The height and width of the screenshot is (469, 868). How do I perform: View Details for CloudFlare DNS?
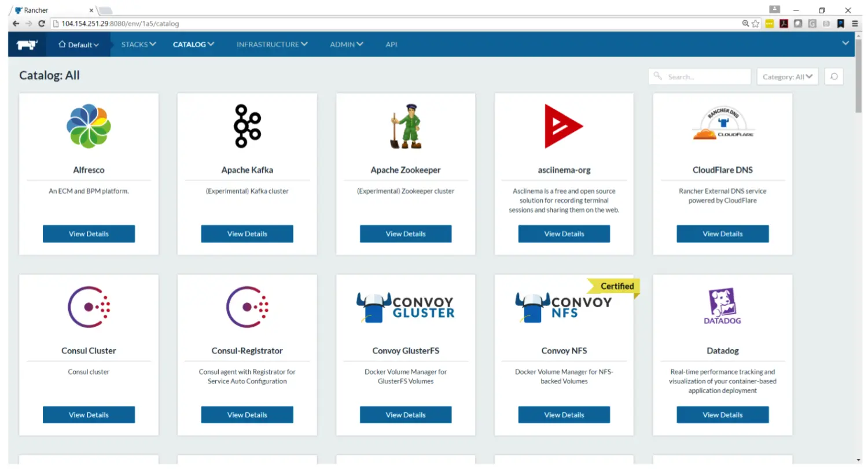pos(723,234)
